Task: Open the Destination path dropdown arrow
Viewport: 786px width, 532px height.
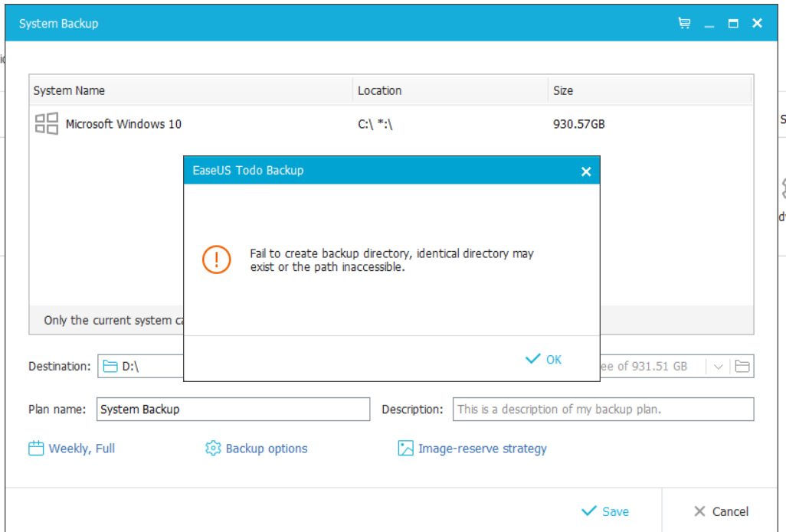Action: click(x=718, y=367)
